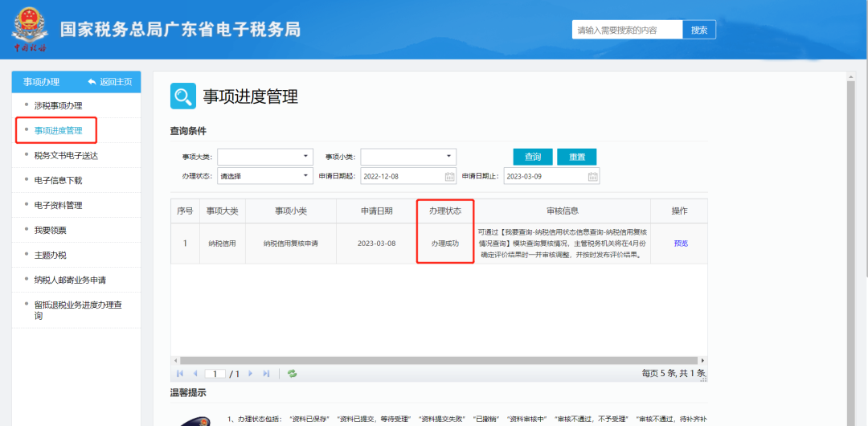Open 电子信息下载 in sidebar
The image size is (868, 426).
coord(58,181)
